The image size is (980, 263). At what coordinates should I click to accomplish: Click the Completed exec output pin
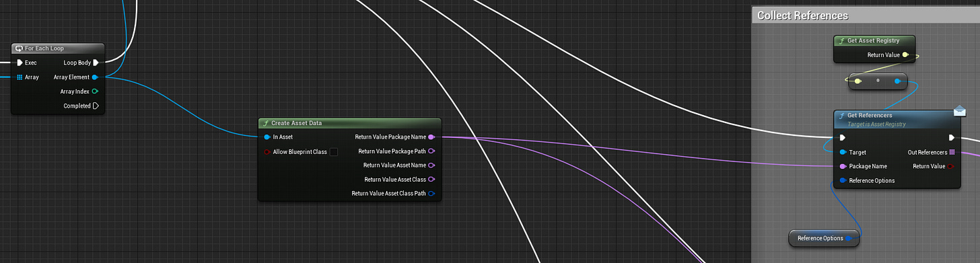click(96, 106)
